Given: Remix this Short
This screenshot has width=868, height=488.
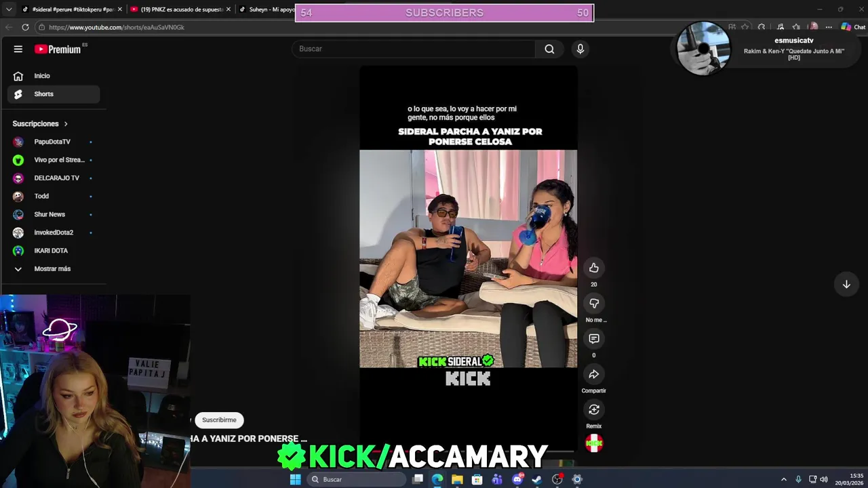Looking at the screenshot, I should pos(594,409).
